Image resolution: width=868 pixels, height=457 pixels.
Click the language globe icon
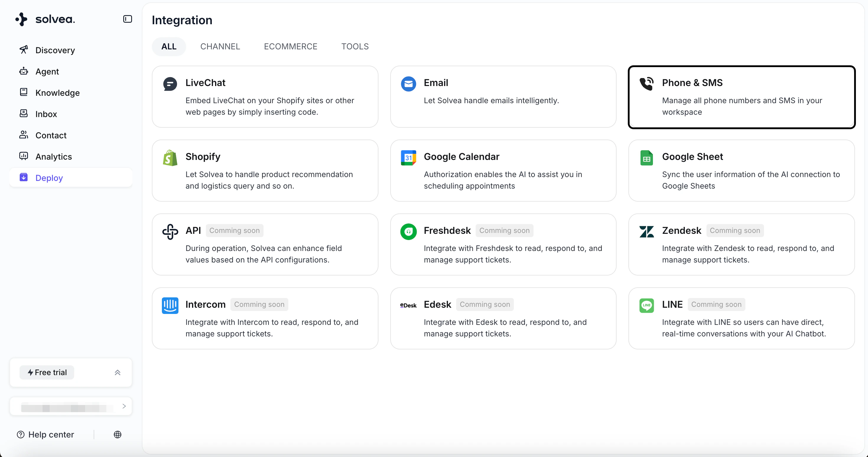click(118, 435)
